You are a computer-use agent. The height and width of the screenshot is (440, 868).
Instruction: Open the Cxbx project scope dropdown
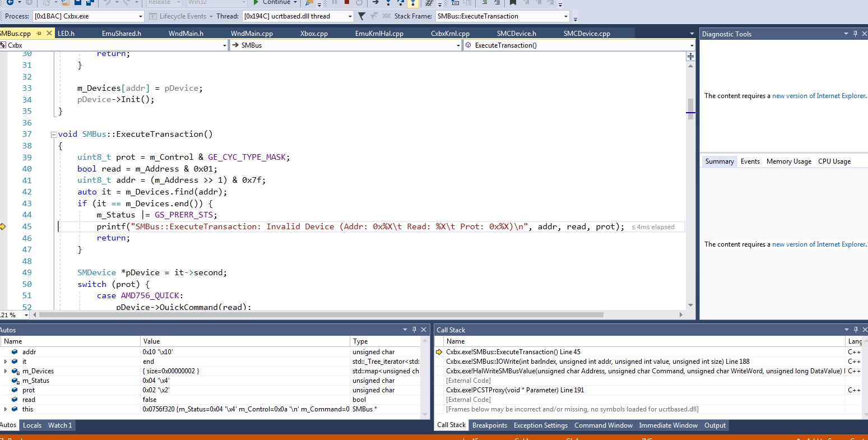coord(114,45)
